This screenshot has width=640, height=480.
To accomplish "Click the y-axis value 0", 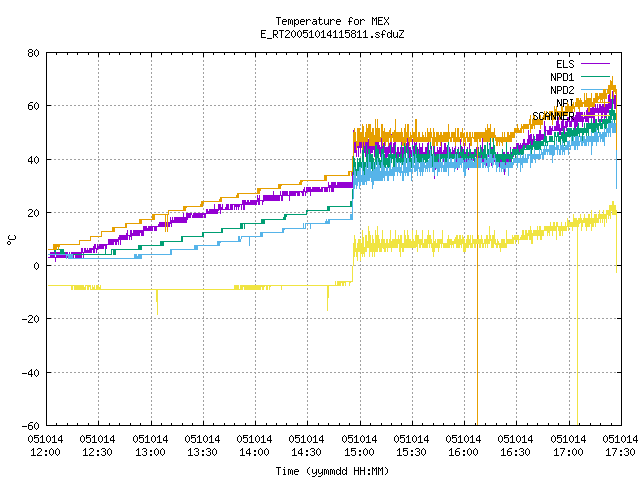I will (x=37, y=267).
